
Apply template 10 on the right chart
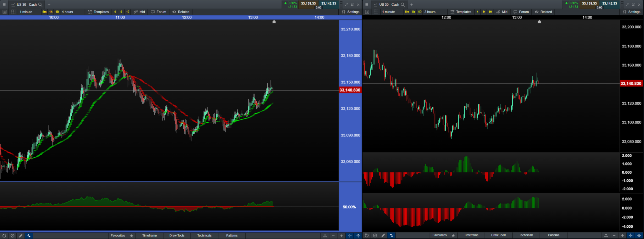pos(490,12)
